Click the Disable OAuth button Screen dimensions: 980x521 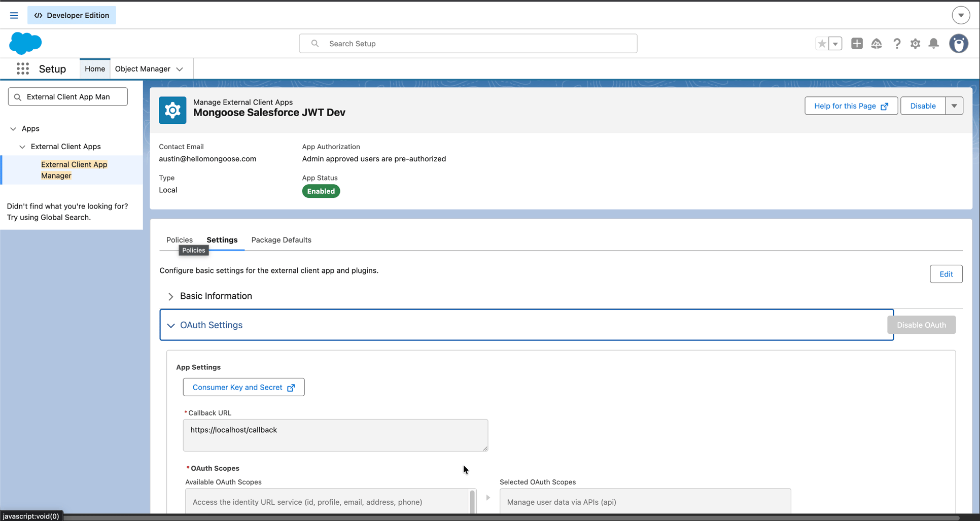coord(921,325)
